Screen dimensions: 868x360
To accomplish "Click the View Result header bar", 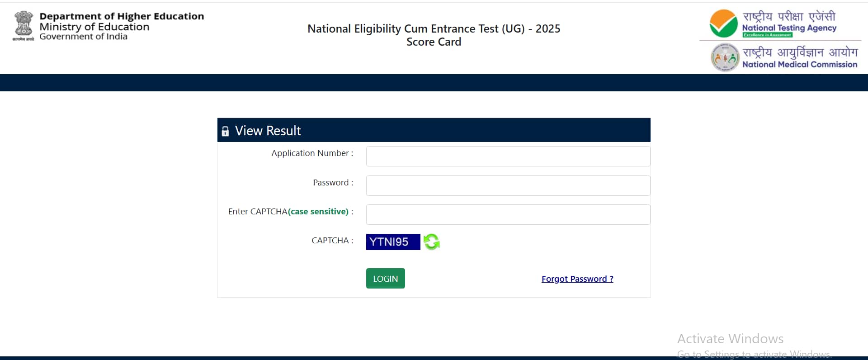I will click(434, 130).
